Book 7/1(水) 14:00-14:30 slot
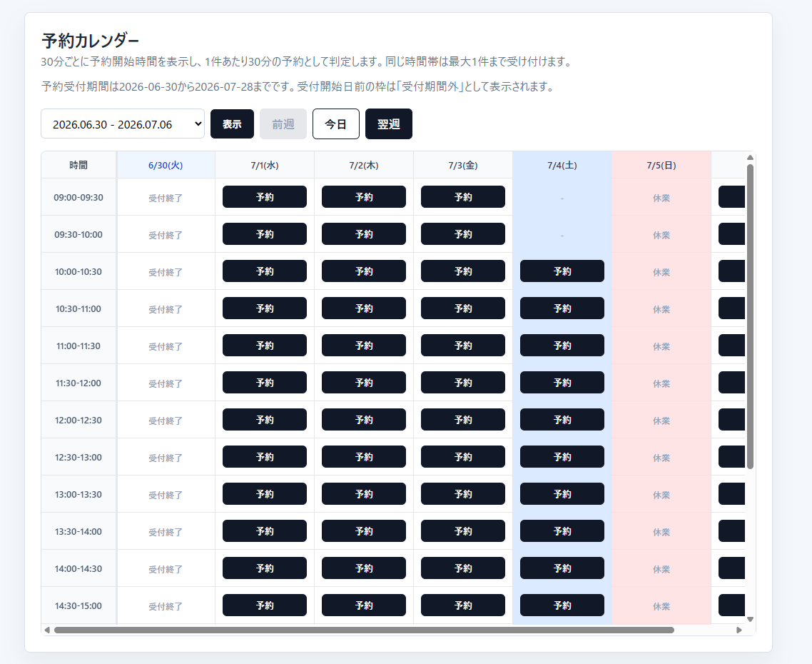 tap(265, 568)
